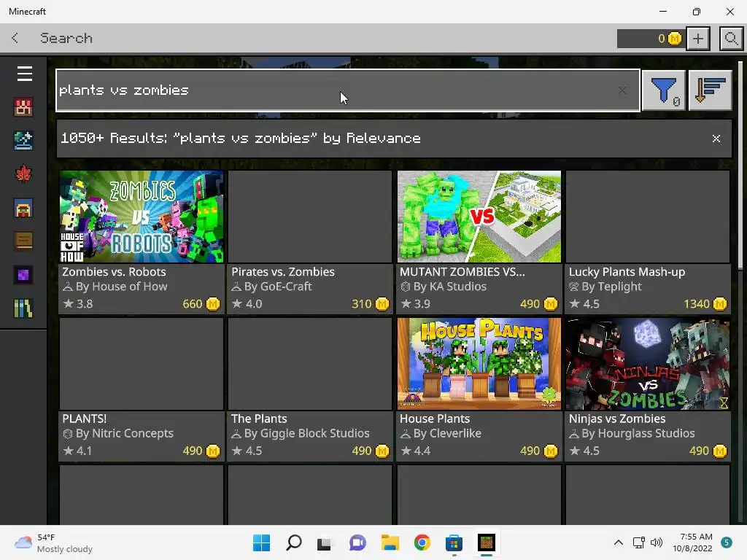Open the taskbar search icon
Viewport: 747px width, 560px height.
pyautogui.click(x=293, y=542)
